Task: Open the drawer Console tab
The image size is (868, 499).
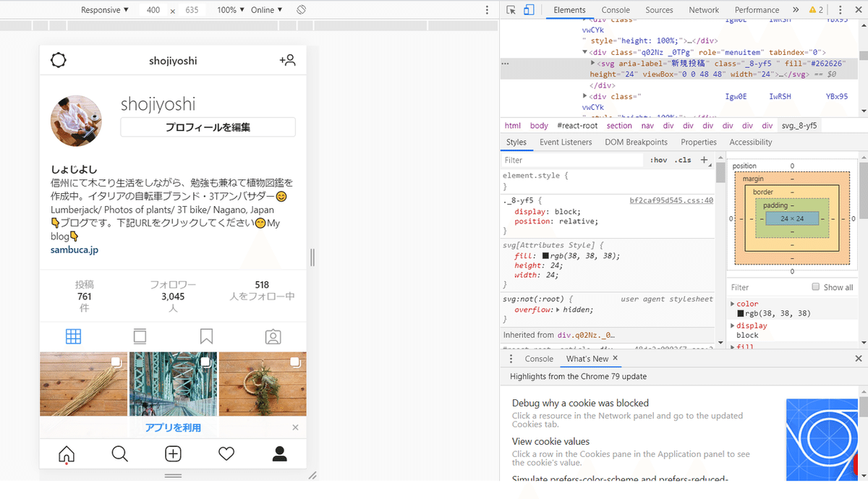Action: (539, 359)
